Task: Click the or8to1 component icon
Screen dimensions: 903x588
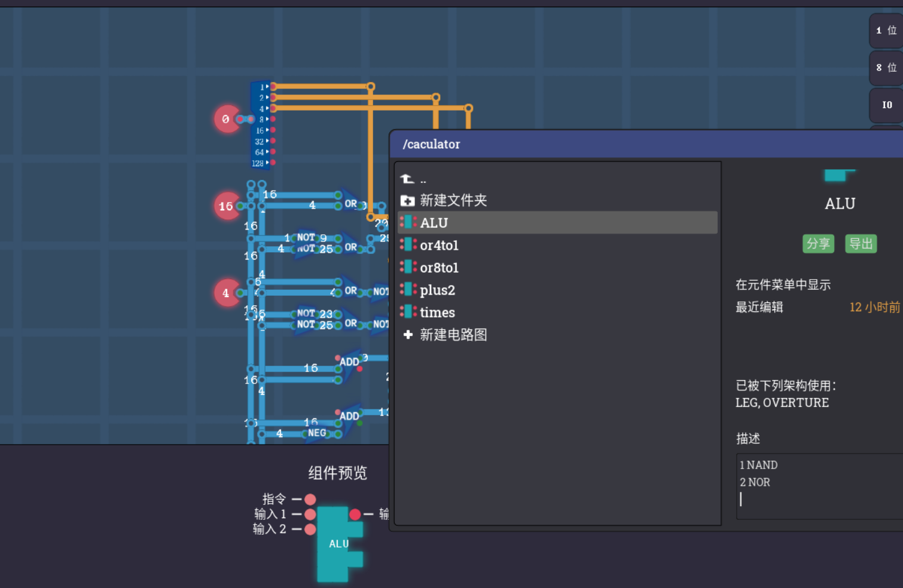Action: 408,267
